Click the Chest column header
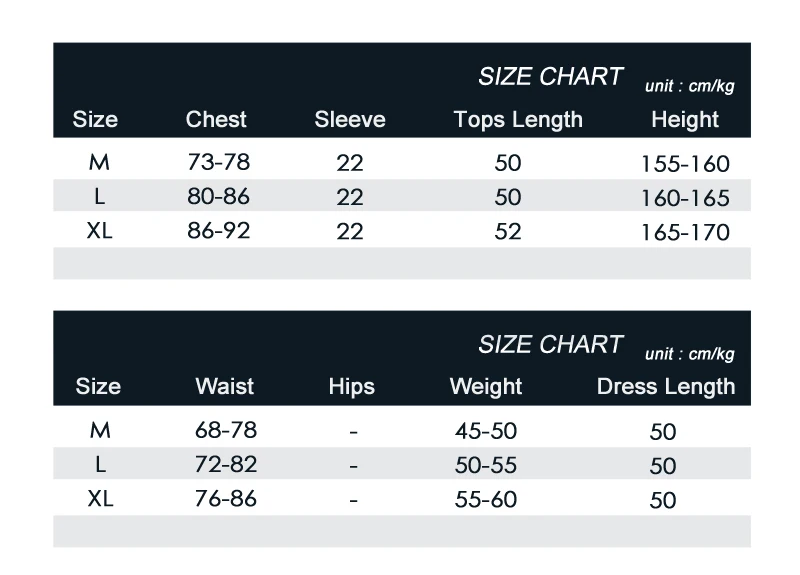Image resolution: width=800 pixels, height=575 pixels. pyautogui.click(x=216, y=119)
